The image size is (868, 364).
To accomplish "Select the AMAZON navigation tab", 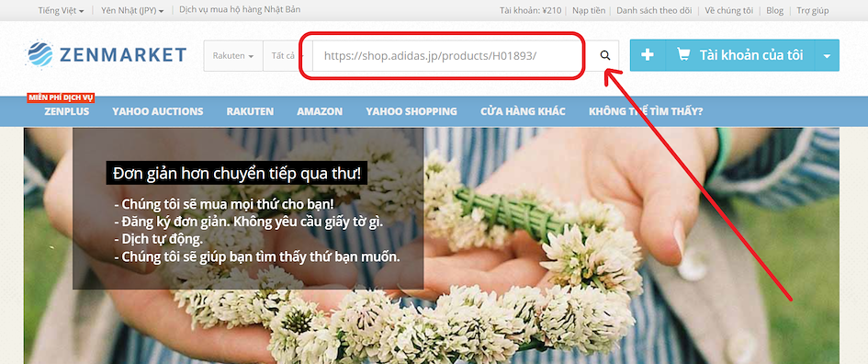I will point(320,111).
